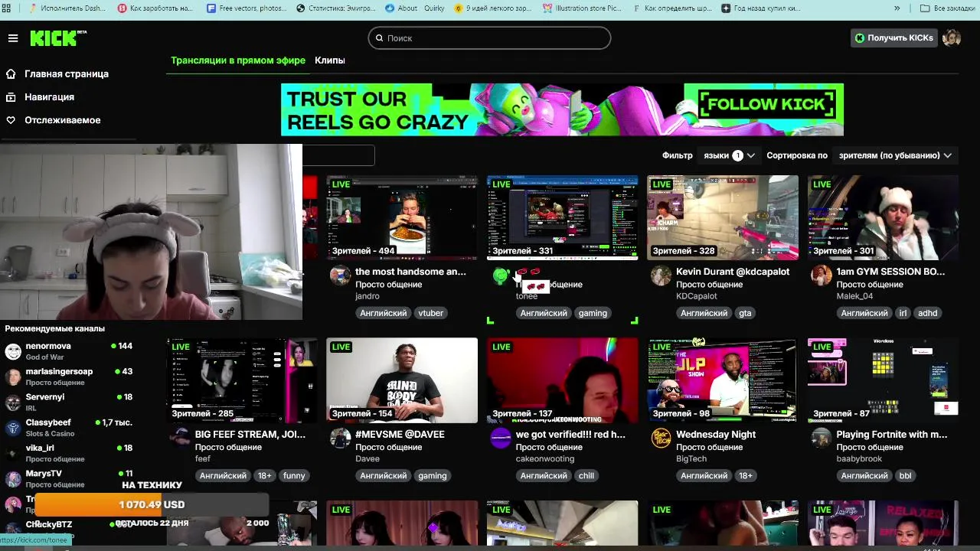Open Все закладки bookmarks folder
Screen dimensions: 980x551
pos(947,8)
